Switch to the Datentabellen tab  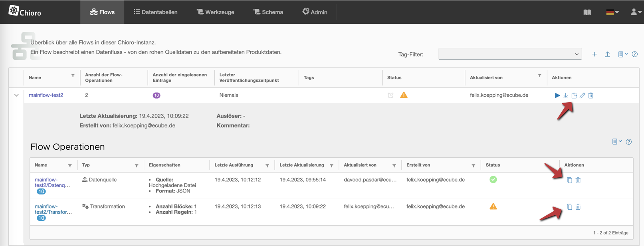pos(156,12)
